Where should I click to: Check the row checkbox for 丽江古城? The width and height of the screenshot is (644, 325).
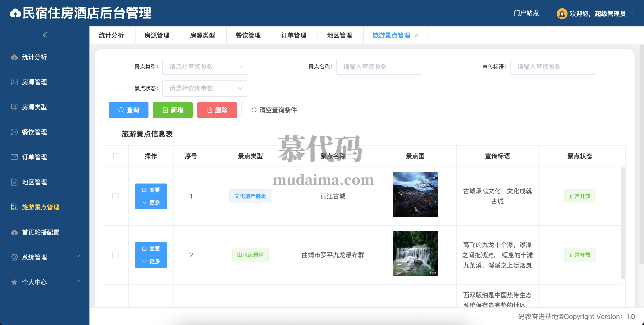point(116,196)
